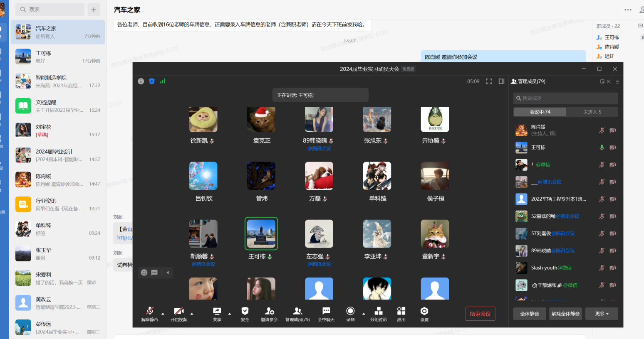Open meeting settings gear icon

424,311
